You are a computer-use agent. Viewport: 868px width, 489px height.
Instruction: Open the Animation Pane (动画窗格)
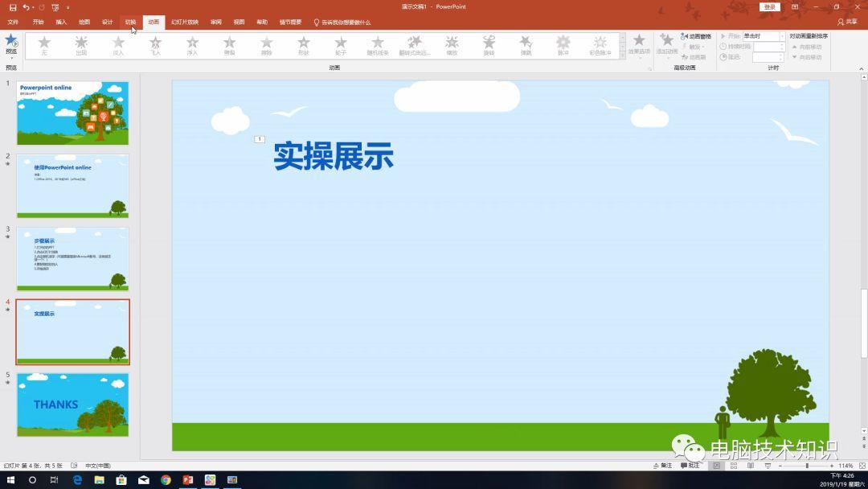point(695,36)
